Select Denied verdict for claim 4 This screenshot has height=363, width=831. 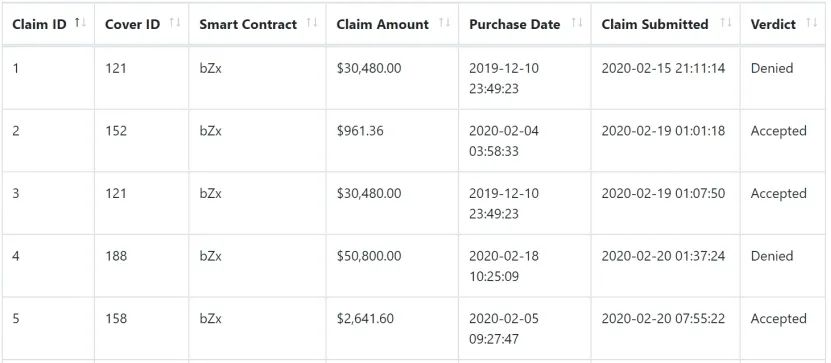click(x=772, y=256)
